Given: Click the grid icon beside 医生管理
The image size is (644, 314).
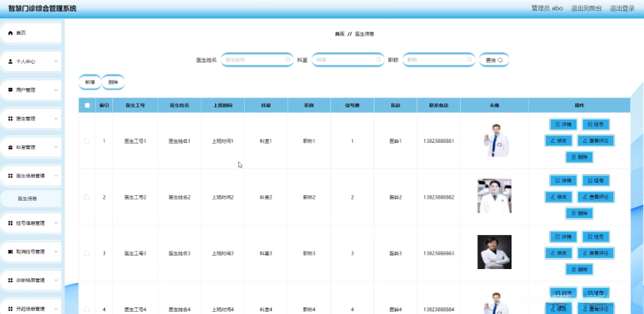Looking at the screenshot, I should 11,118.
